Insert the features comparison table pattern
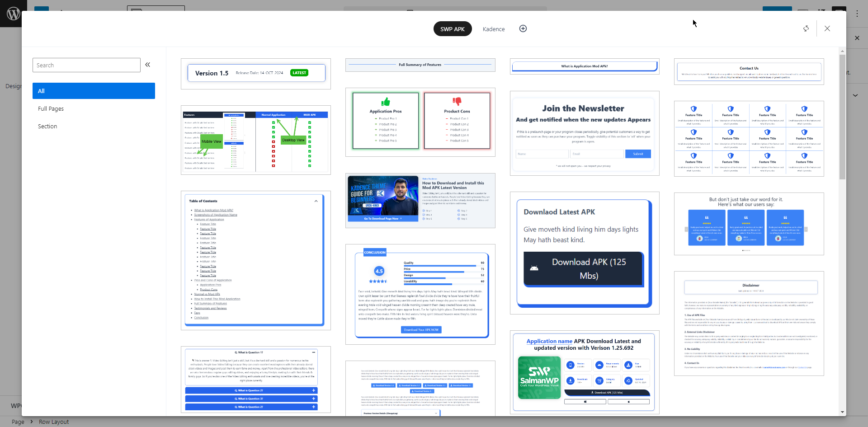Viewport: 868px width, 427px height. [x=256, y=140]
